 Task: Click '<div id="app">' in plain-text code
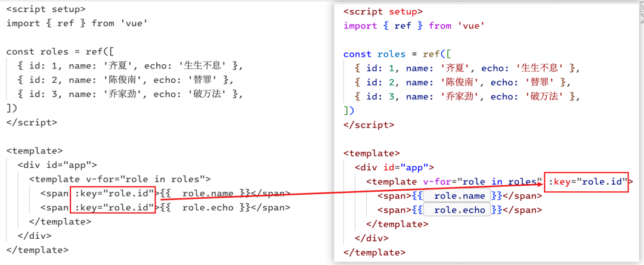[x=57, y=165]
